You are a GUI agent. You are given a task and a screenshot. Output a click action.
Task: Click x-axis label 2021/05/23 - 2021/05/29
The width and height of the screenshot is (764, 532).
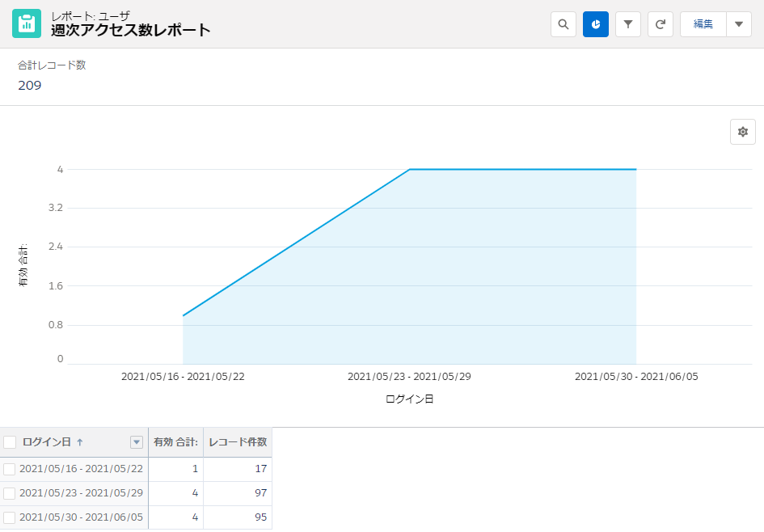point(409,377)
